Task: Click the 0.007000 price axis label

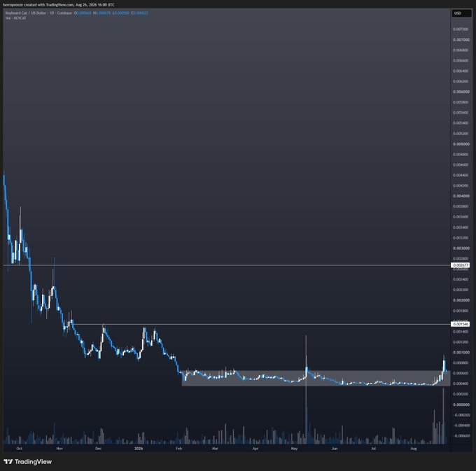Action: [x=461, y=40]
